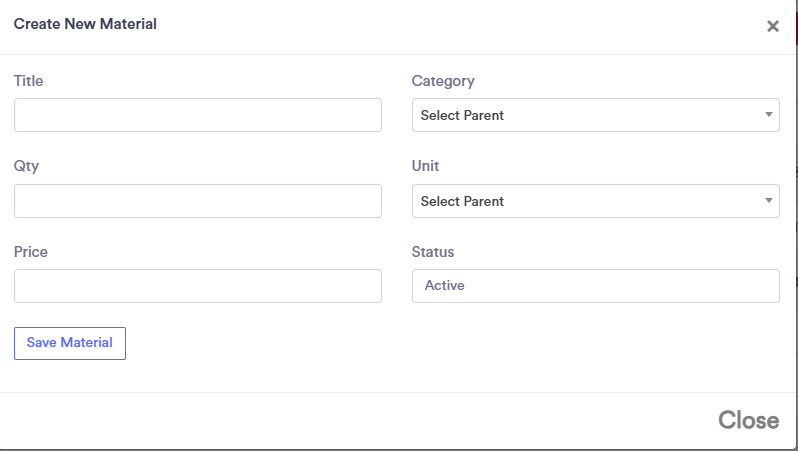Click the Status field showing Active
The width and height of the screenshot is (798, 451).
coord(595,286)
